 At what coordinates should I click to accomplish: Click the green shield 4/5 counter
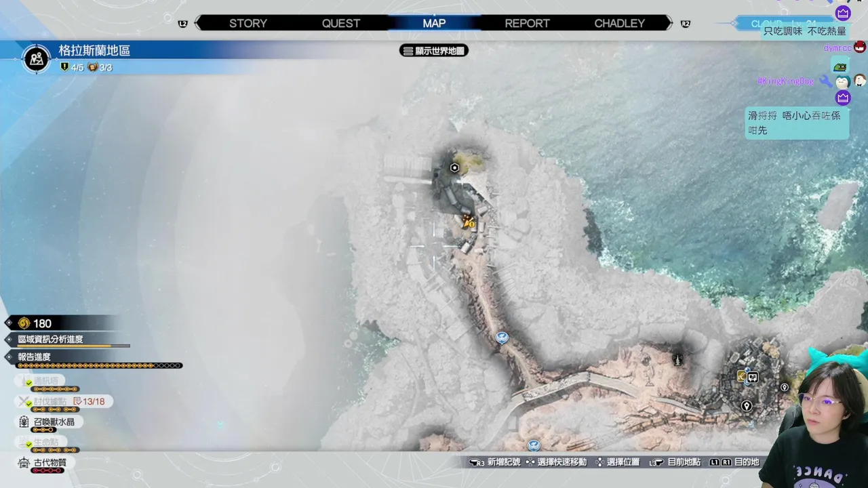point(72,67)
